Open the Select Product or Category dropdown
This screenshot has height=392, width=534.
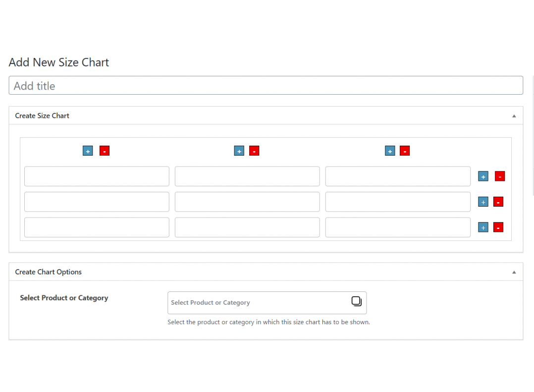pyautogui.click(x=258, y=303)
